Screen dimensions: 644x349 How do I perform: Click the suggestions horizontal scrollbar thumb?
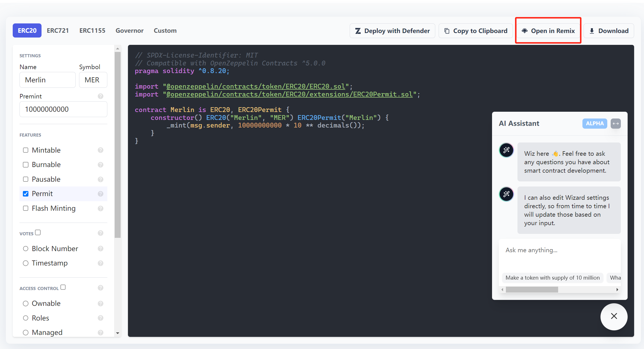pos(532,289)
